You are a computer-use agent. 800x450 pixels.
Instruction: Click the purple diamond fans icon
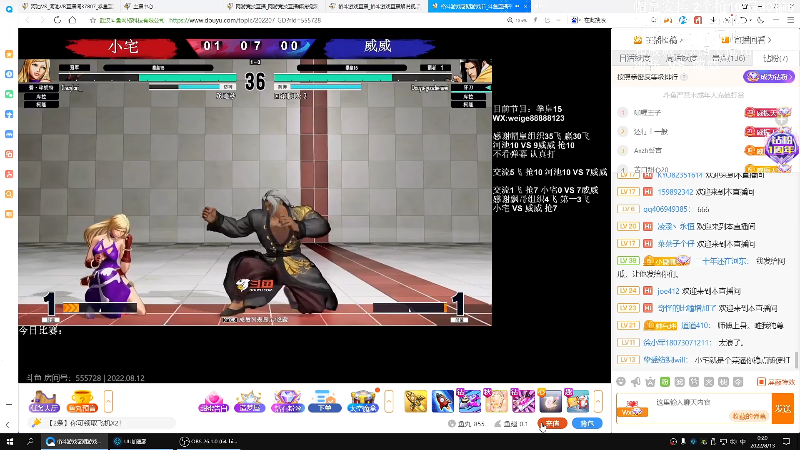(287, 402)
